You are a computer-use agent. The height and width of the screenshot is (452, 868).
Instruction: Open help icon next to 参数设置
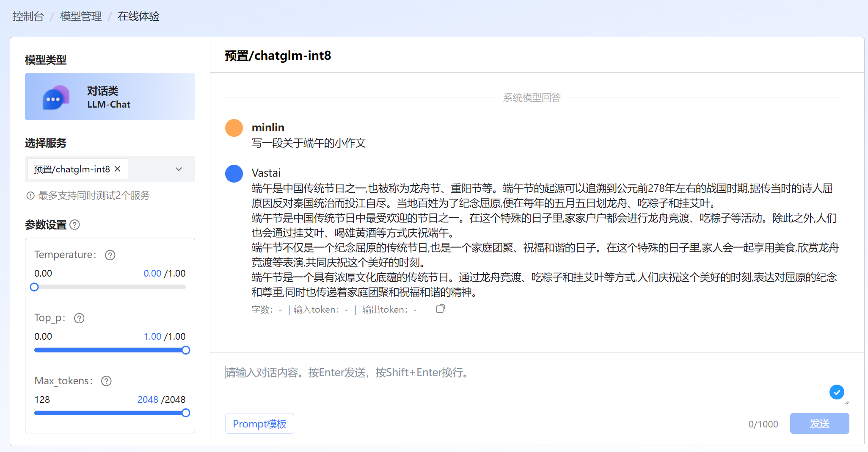point(74,225)
